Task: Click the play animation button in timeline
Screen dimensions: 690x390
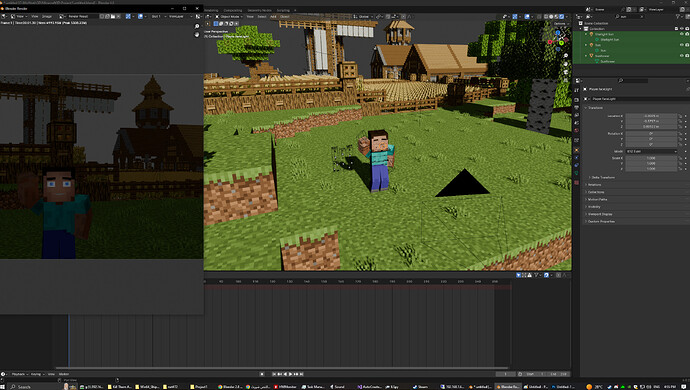Action: pos(290,374)
